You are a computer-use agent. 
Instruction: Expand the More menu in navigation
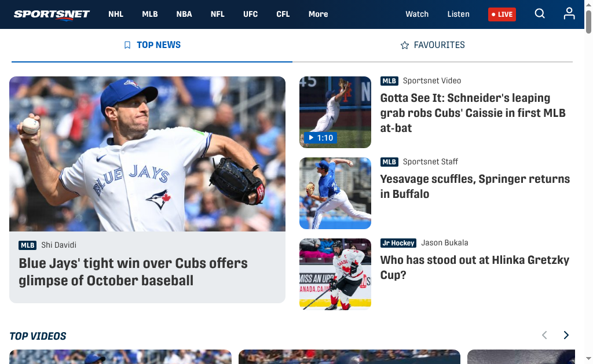pos(318,14)
